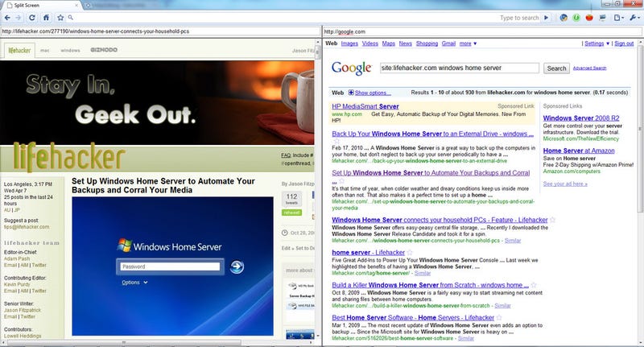Screen dimensions: 644x347
Task: Open the 112 tweets counter box
Action: 292,199
